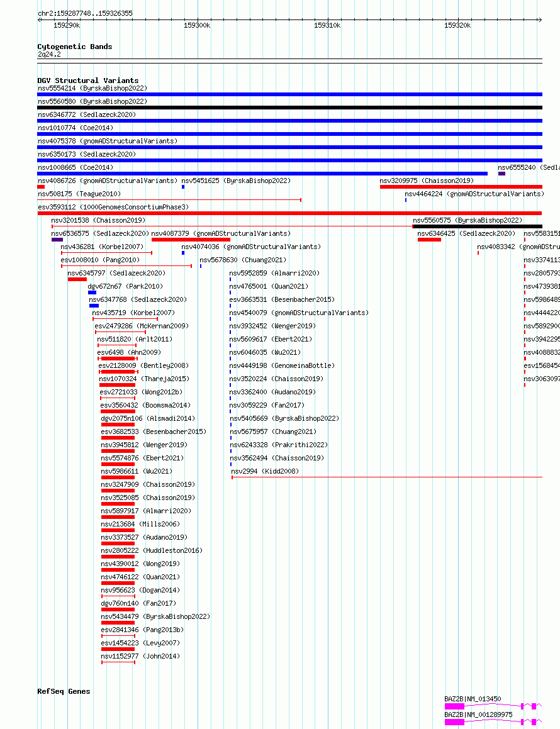Click the nsv3209975 (Chaisson2019) red bar
The image size is (560, 729).
[x=461, y=187]
